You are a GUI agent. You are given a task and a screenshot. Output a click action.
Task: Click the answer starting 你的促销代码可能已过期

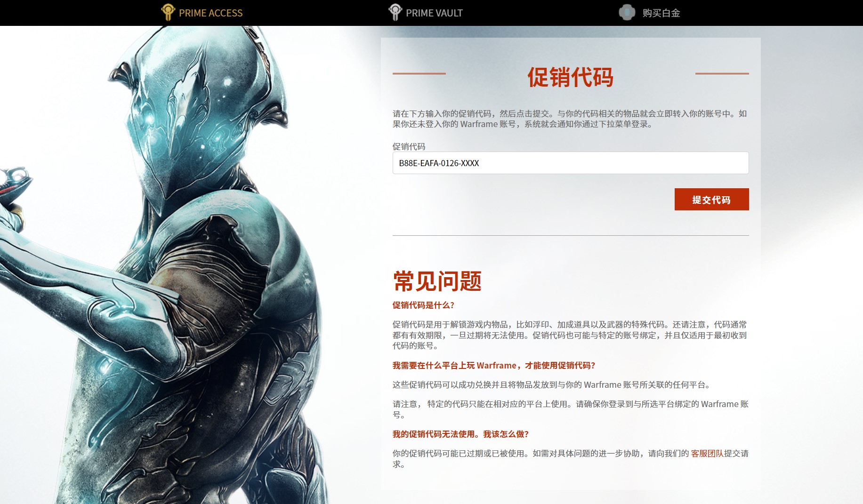[570, 458]
